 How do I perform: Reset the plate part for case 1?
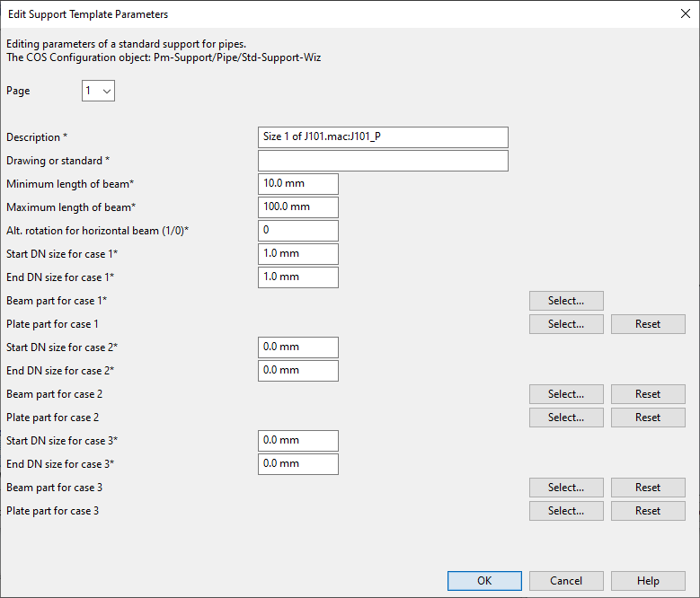tap(648, 324)
